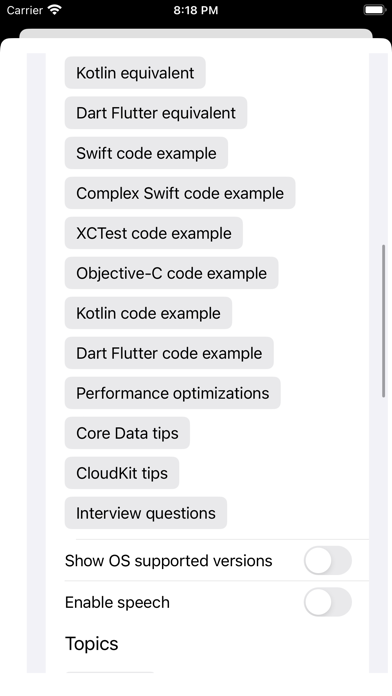Screen dimensions: 392x696
Task: Tap the Wi-Fi icon in status bar
Action: 55,10
